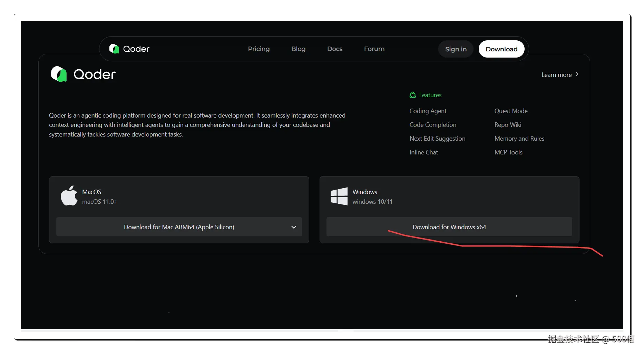The height and width of the screenshot is (353, 644).
Task: Open the Memory and Rules link
Action: pyautogui.click(x=519, y=139)
